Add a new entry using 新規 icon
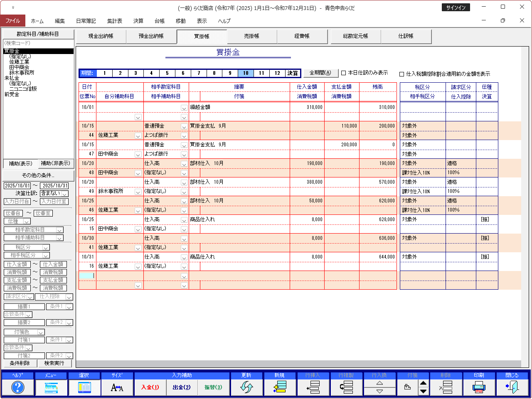 point(279,387)
